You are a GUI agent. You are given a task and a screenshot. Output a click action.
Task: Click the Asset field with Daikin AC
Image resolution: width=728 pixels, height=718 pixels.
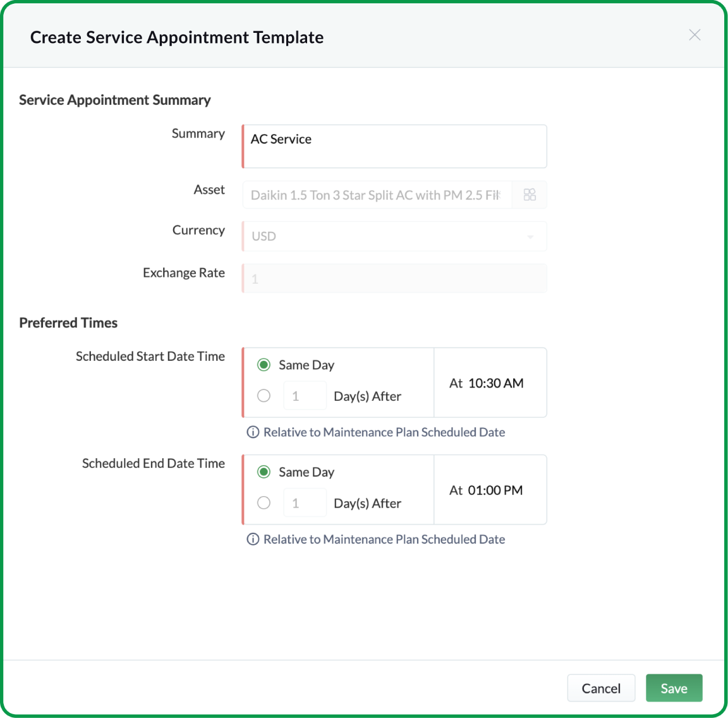click(x=376, y=195)
